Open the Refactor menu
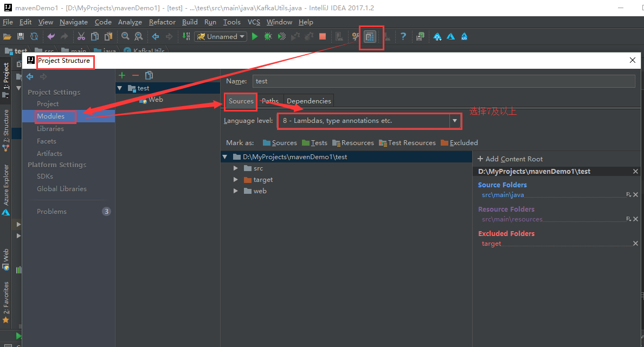Viewport: 644px width, 347px height. [x=162, y=22]
